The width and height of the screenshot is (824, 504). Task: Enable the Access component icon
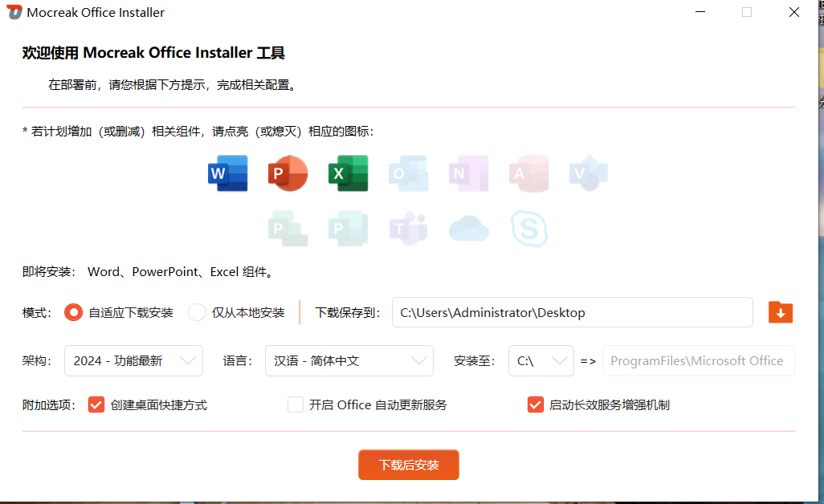click(528, 173)
